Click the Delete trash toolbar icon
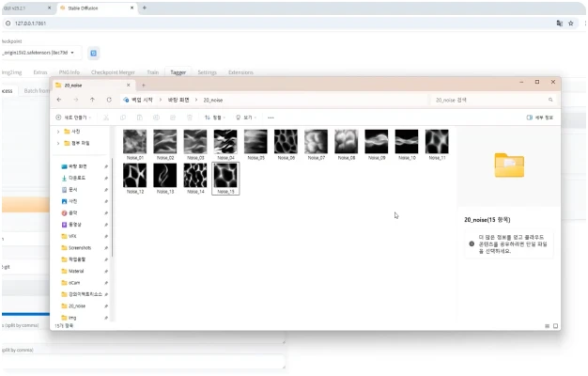 pyautogui.click(x=190, y=117)
